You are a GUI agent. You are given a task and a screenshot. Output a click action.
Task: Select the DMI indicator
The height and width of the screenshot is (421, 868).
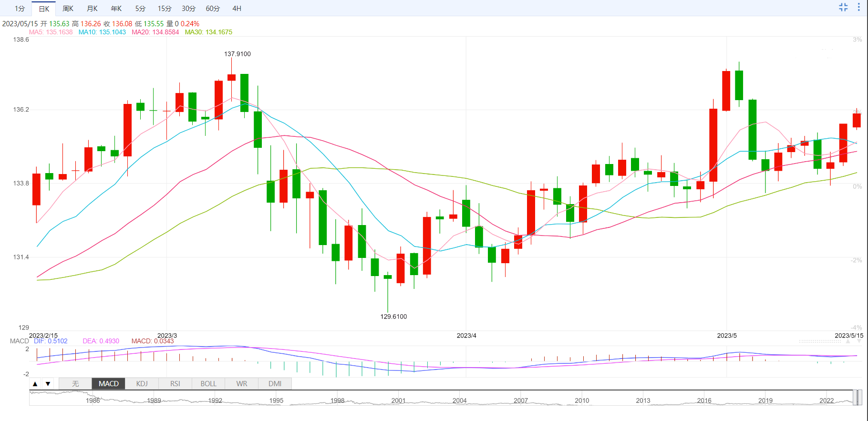click(x=275, y=384)
